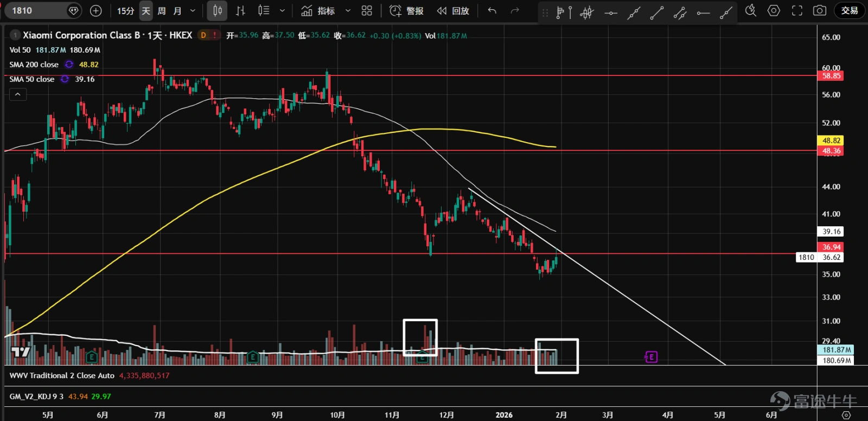Select the 15分 interval
The width and height of the screenshot is (868, 421).
125,11
